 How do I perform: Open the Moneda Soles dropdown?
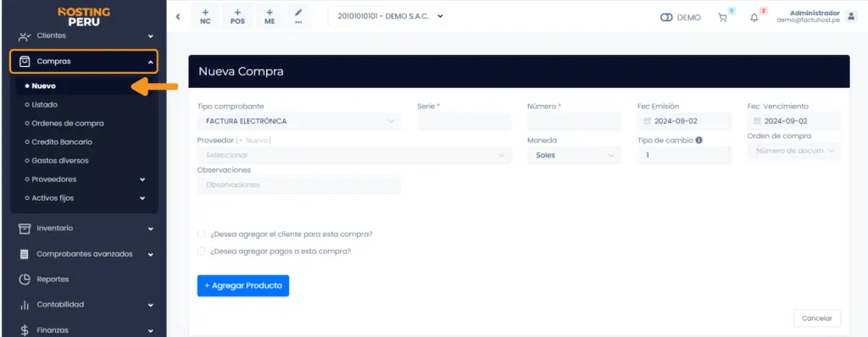[574, 156]
